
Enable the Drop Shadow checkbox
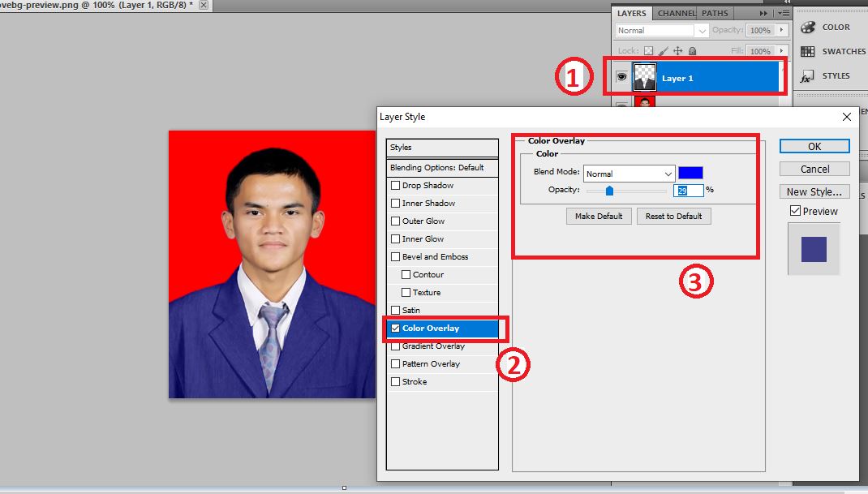click(x=395, y=186)
